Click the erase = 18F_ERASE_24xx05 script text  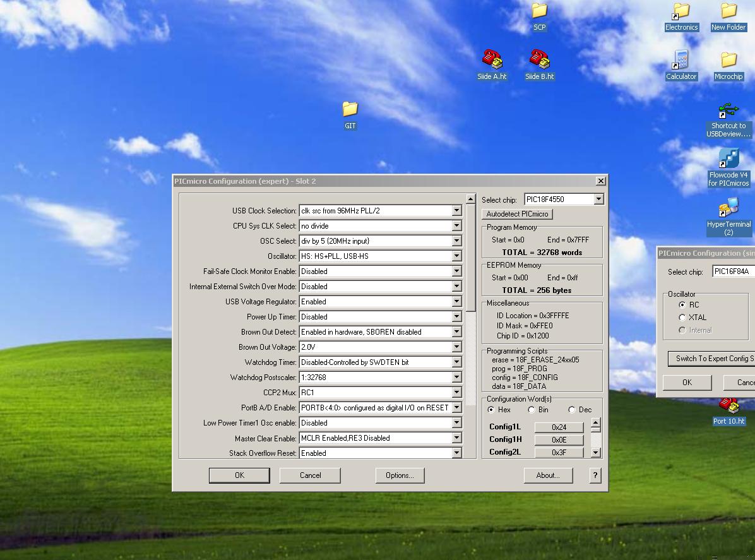click(x=535, y=360)
